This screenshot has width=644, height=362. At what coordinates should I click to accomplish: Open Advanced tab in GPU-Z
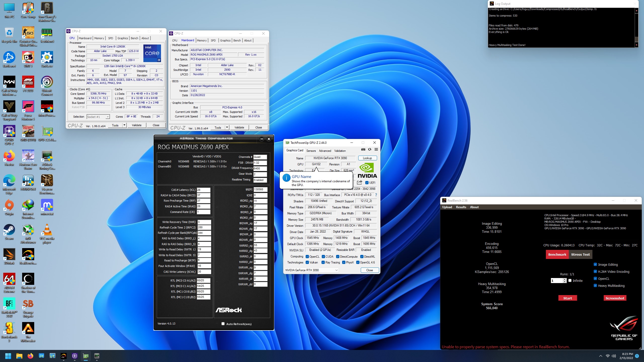(325, 151)
